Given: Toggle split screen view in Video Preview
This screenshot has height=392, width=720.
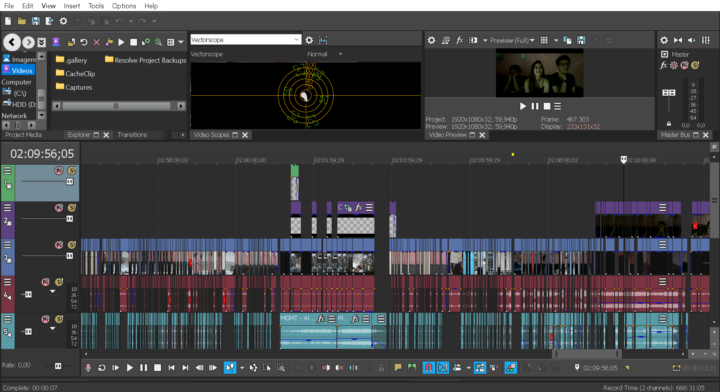Looking at the screenshot, I should 473,40.
